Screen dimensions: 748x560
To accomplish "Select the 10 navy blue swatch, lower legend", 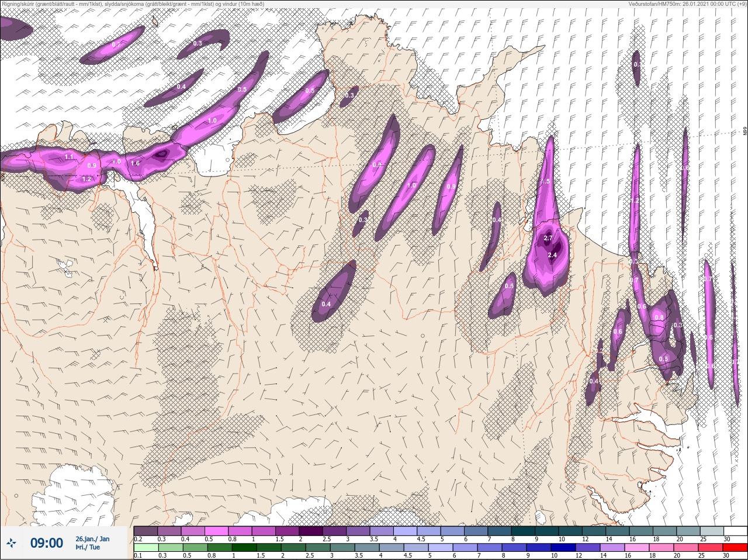I will 565,548.
